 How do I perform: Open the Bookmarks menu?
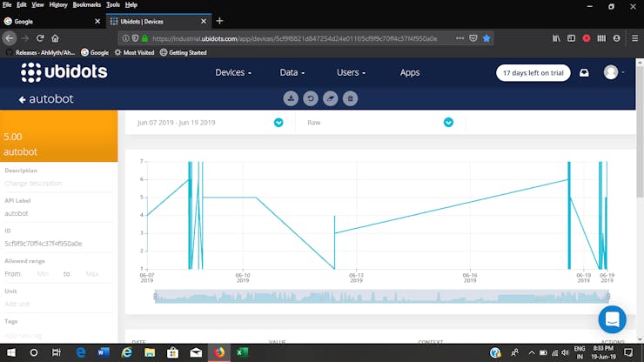point(87,5)
